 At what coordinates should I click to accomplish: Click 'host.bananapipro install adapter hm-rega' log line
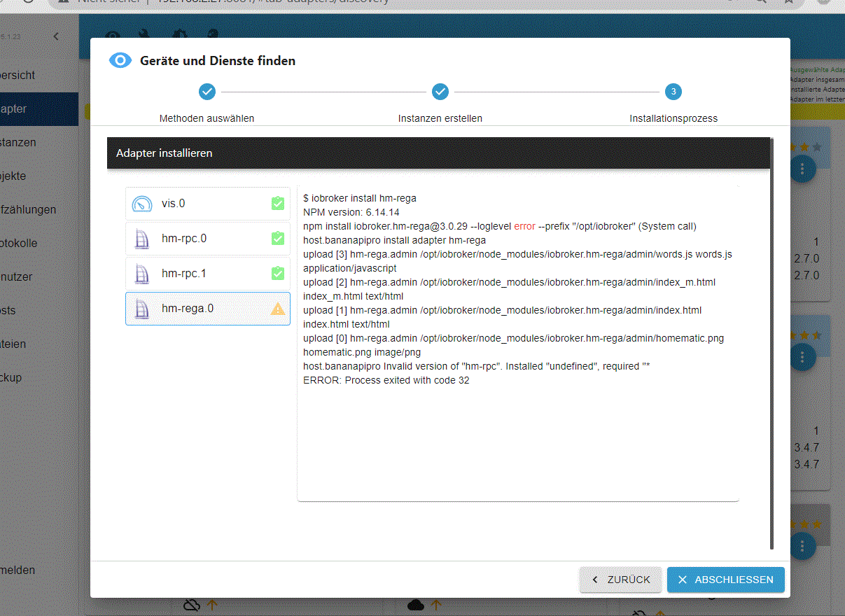point(394,240)
